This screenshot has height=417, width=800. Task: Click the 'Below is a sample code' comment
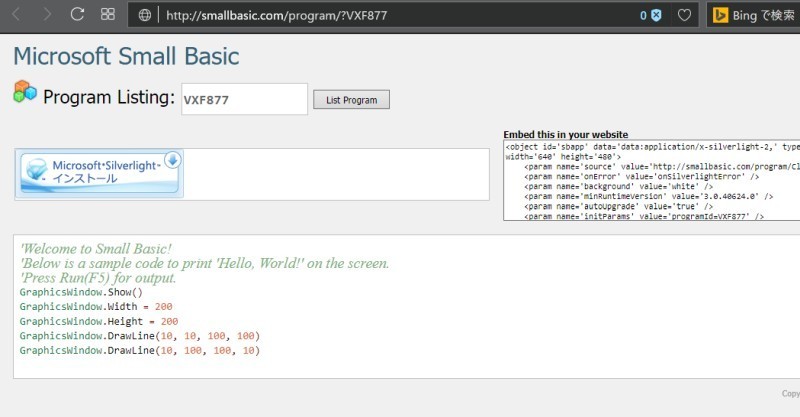pos(205,263)
